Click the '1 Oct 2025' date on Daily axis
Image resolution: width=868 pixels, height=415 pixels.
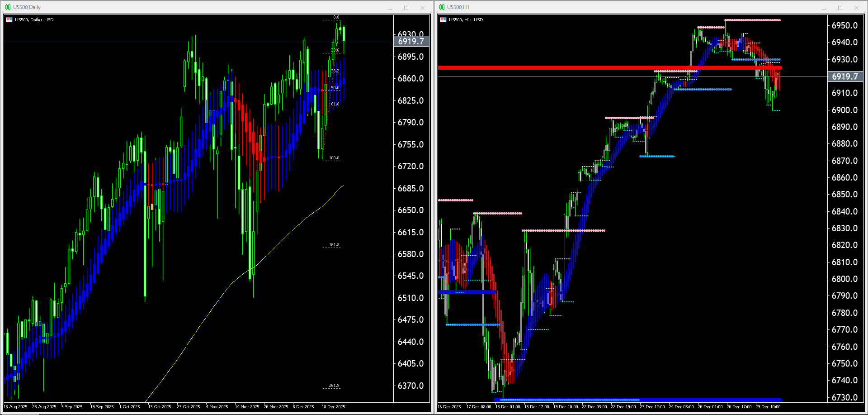click(x=130, y=407)
